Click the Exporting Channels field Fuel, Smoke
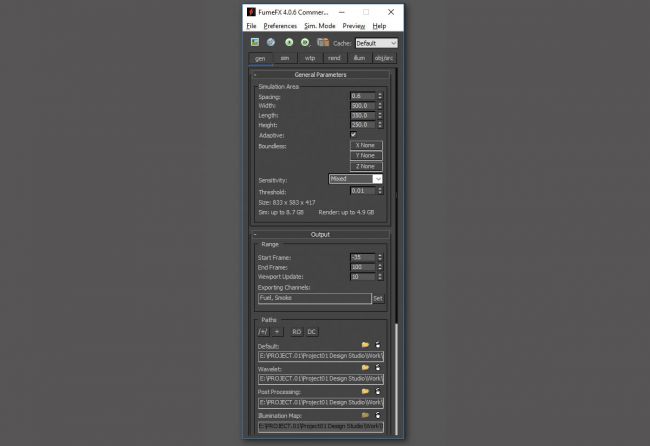This screenshot has width=650, height=446. point(315,298)
